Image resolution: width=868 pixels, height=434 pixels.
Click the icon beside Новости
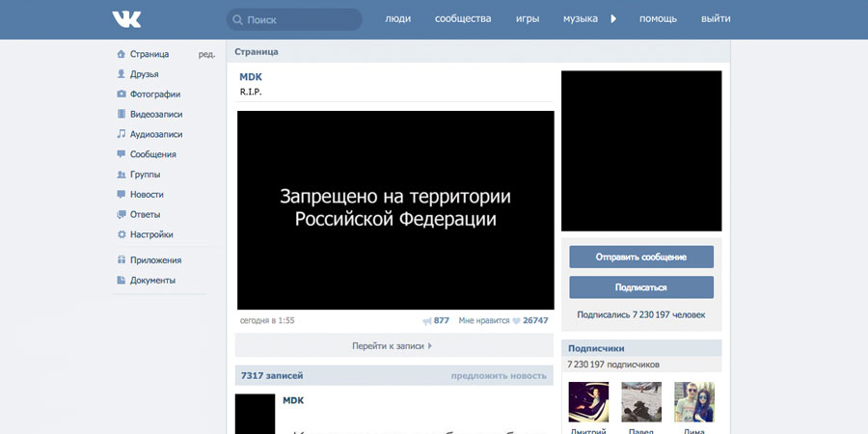122,194
